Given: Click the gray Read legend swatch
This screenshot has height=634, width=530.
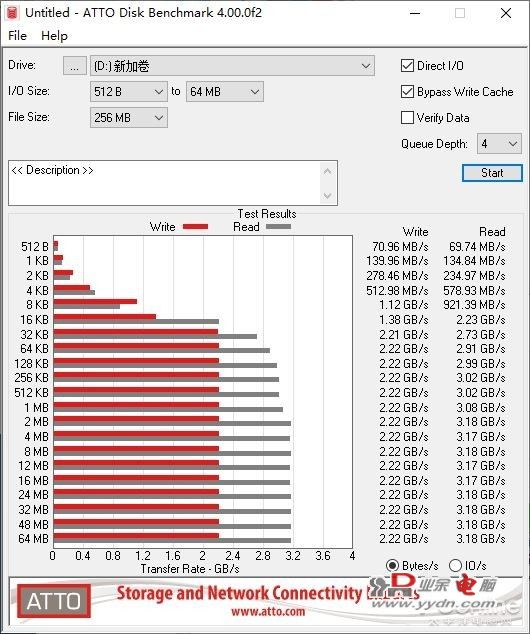Looking at the screenshot, I should [x=279, y=227].
